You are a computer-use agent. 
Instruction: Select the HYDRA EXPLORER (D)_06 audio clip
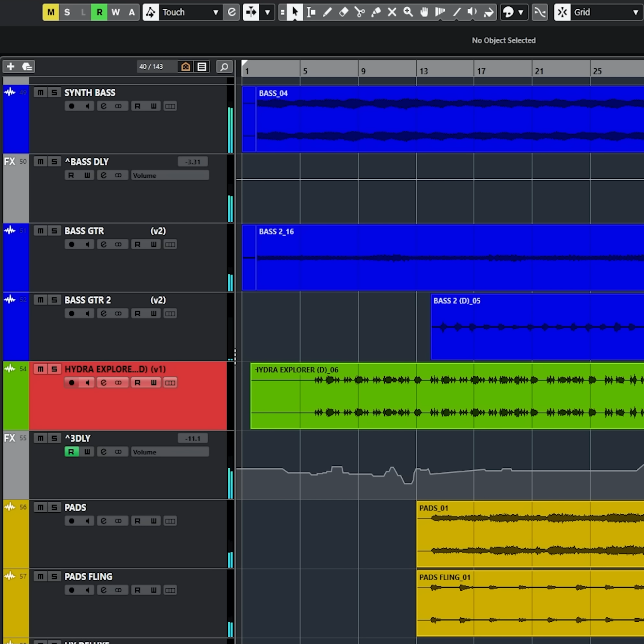pos(446,396)
